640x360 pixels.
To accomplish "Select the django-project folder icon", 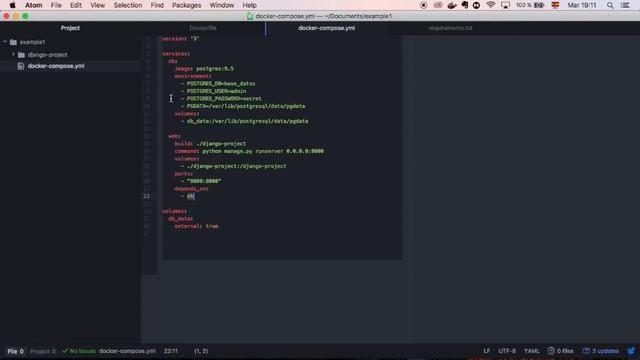I will point(22,55).
